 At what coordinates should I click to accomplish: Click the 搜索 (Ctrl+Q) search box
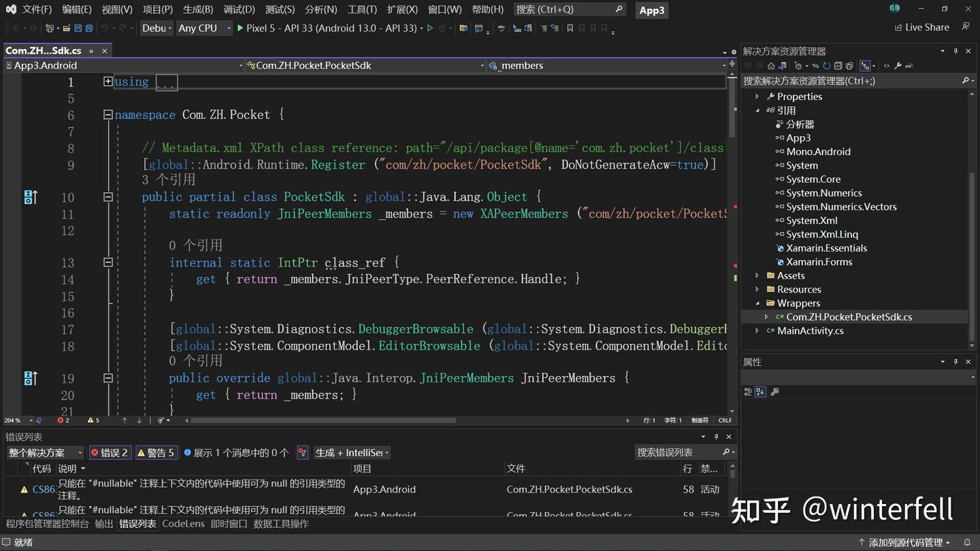tap(569, 10)
